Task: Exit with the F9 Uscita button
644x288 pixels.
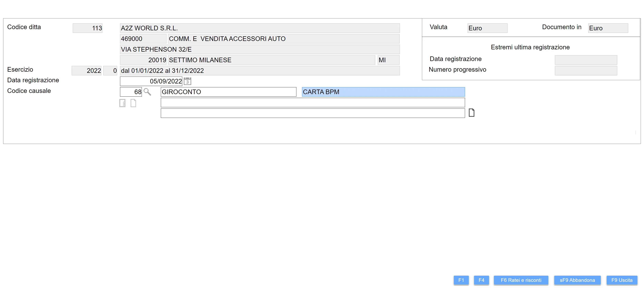Action: coord(622,280)
